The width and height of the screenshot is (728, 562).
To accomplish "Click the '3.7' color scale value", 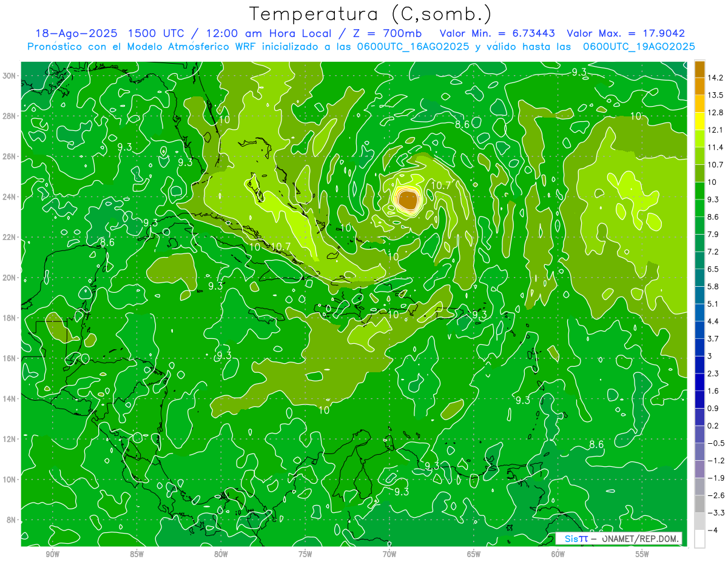I will pyautogui.click(x=713, y=338).
